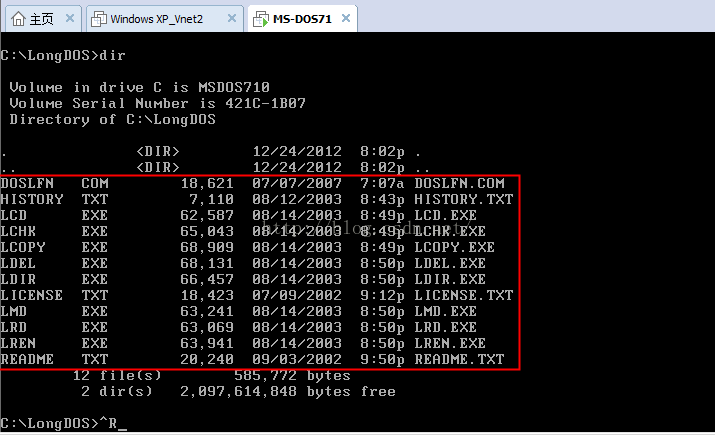Image resolution: width=715 pixels, height=435 pixels.
Task: Click the LREN.EXE long filename
Action: (450, 343)
